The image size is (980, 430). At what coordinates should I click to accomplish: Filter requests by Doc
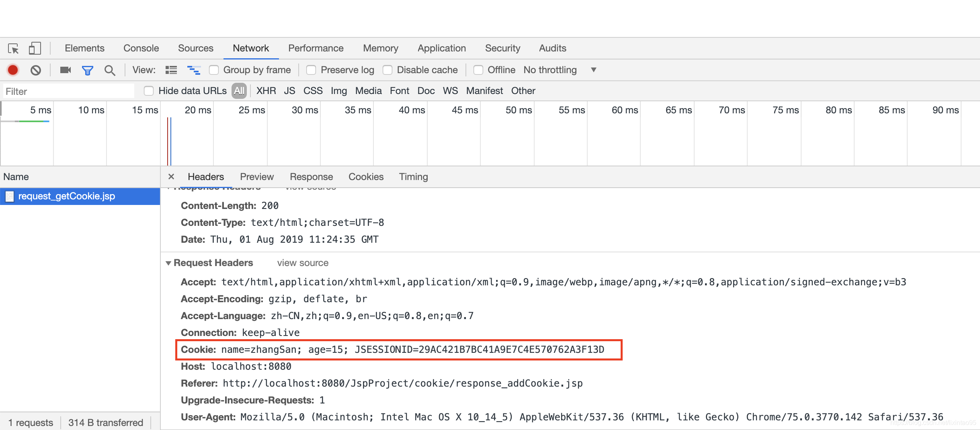(x=426, y=91)
